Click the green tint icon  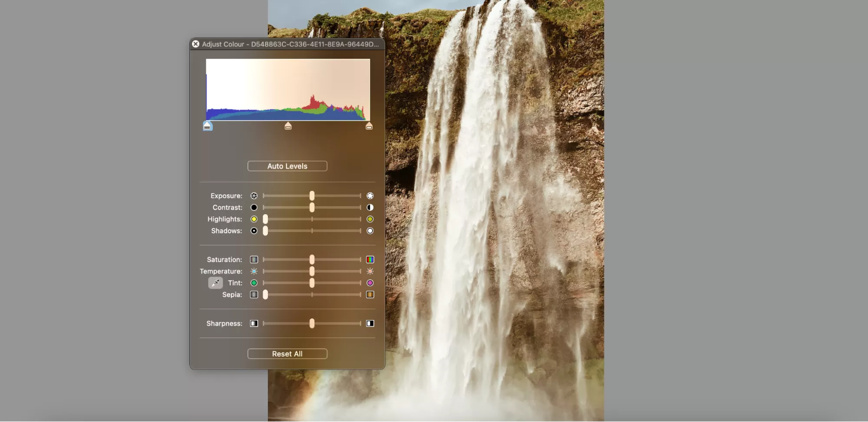pos(254,283)
